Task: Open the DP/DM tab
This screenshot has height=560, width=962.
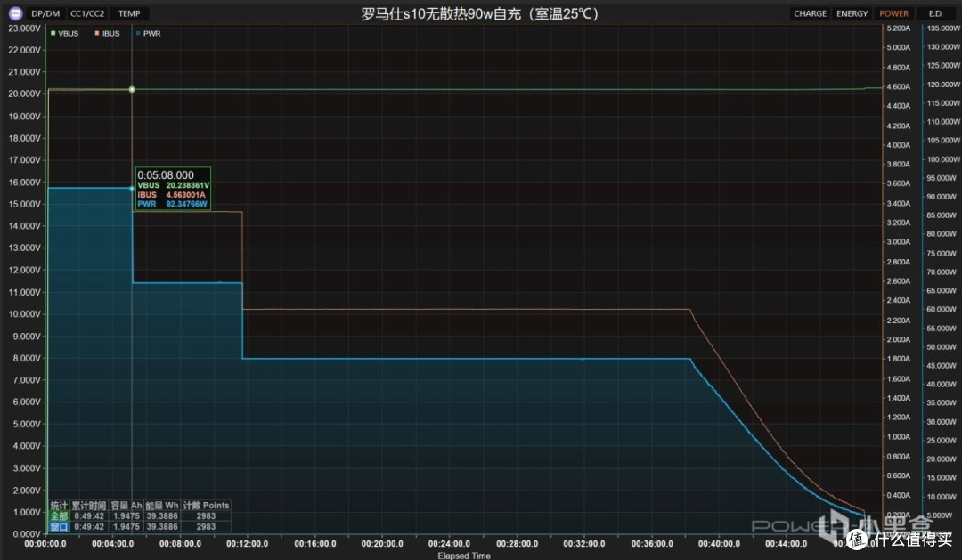Action: [x=45, y=13]
